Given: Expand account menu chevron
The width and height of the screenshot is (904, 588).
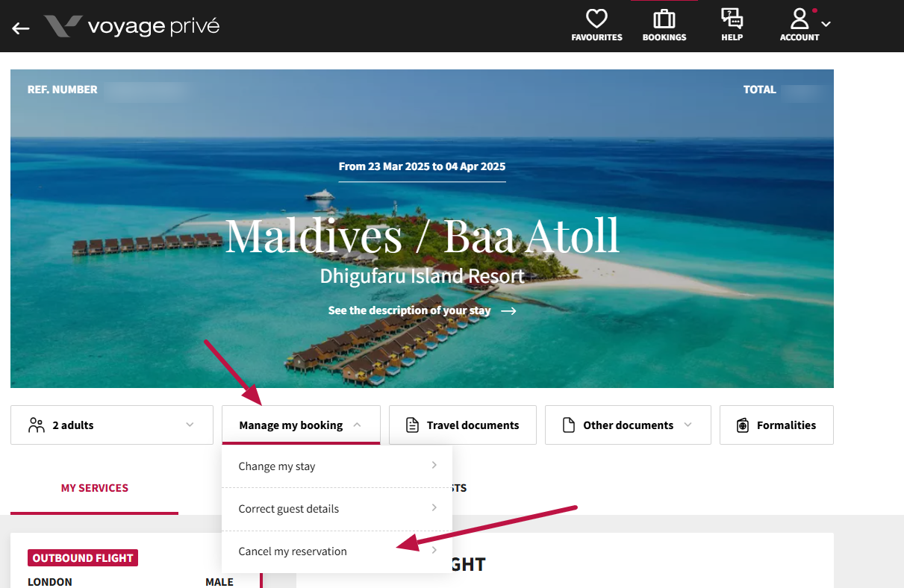Looking at the screenshot, I should pyautogui.click(x=826, y=24).
